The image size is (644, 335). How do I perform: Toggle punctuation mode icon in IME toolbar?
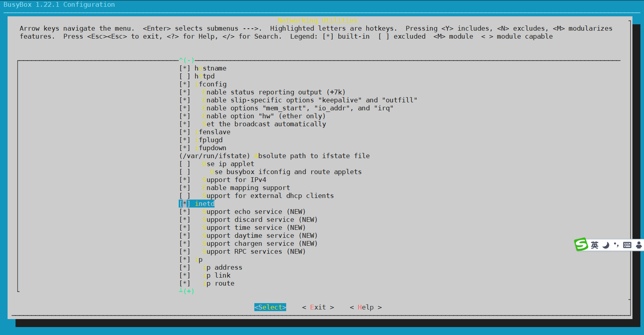[x=616, y=245]
